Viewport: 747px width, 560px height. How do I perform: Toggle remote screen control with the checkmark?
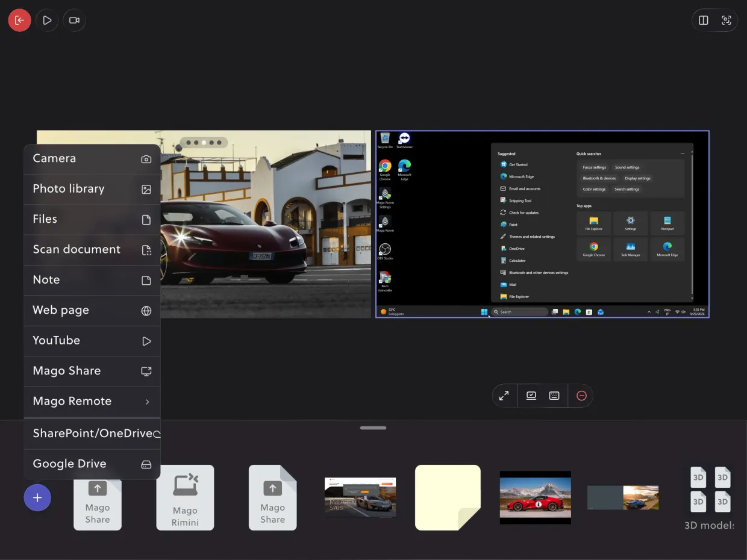pyautogui.click(x=531, y=396)
